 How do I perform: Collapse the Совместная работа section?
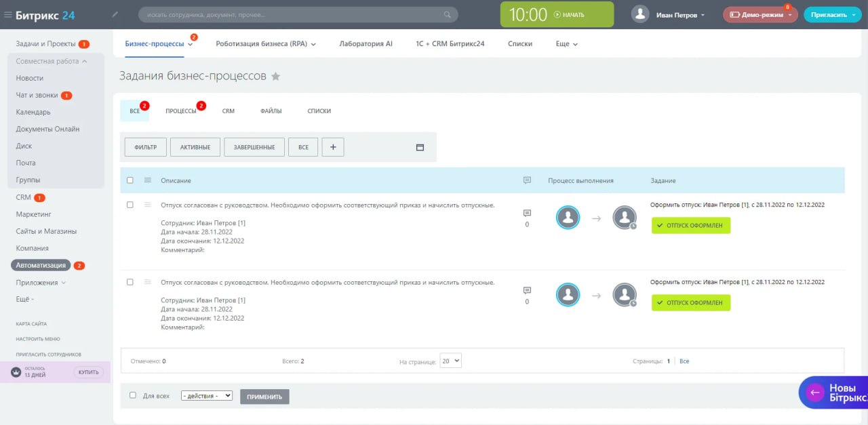[x=52, y=61]
